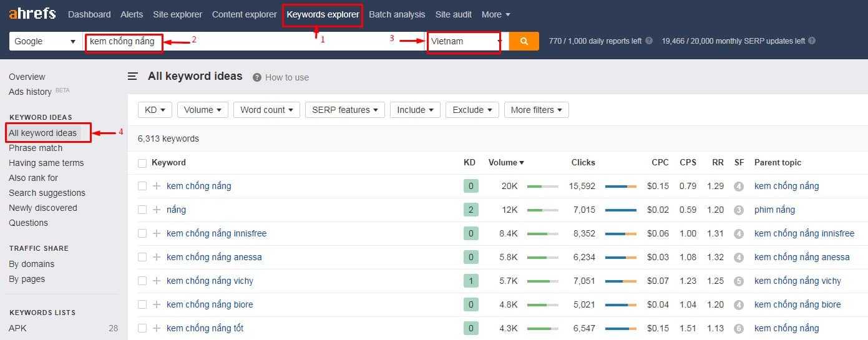The width and height of the screenshot is (868, 340).
Task: Click info icon beside monthly SERP updates left
Action: pos(811,41)
